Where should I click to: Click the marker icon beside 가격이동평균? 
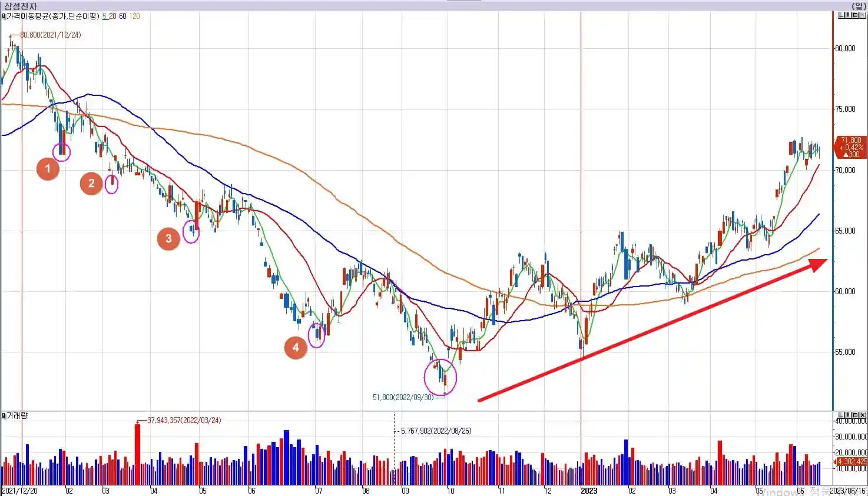coord(4,16)
